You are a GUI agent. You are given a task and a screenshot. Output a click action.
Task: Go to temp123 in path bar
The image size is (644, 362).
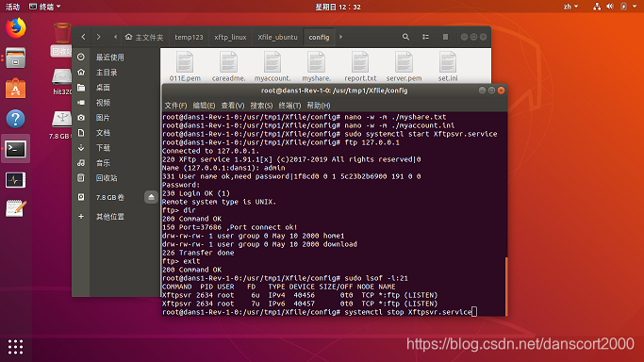[189, 37]
